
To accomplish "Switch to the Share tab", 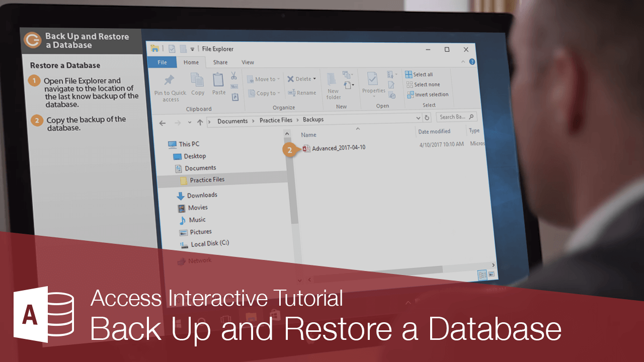I will (220, 62).
